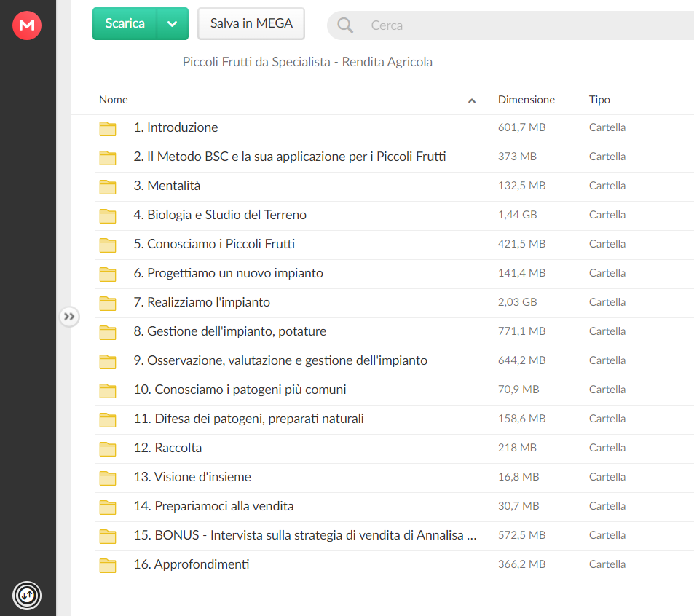Sort by the Nome column header

click(x=114, y=100)
